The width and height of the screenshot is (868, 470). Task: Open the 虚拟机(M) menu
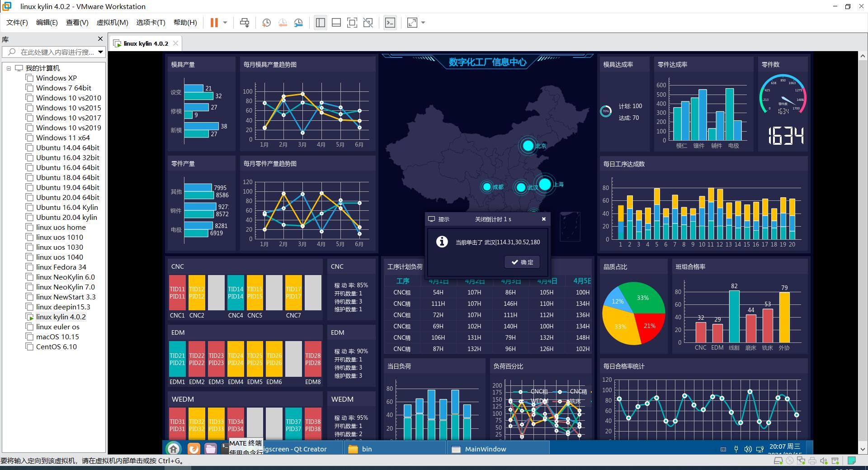(x=112, y=23)
